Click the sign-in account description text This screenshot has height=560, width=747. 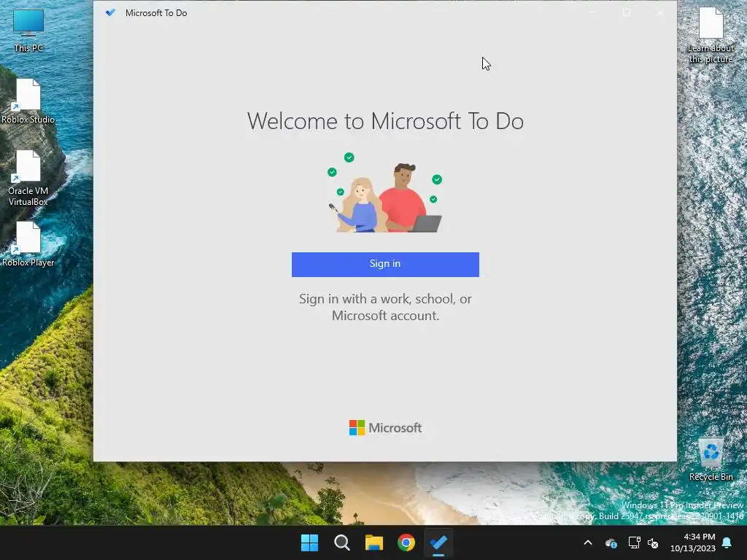click(x=385, y=307)
